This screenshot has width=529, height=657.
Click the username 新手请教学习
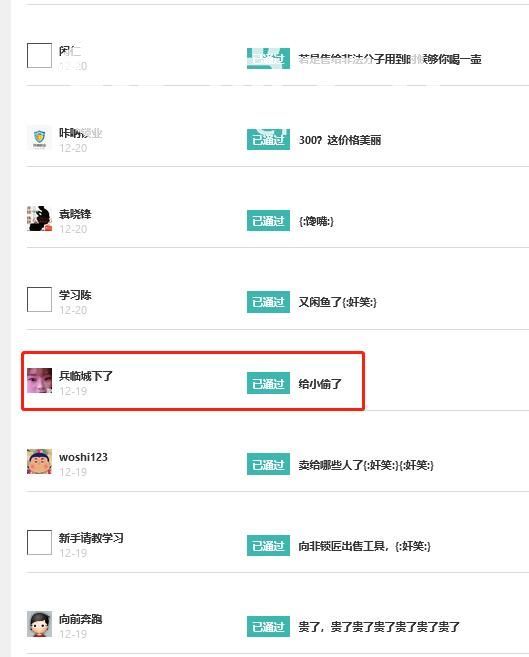pos(91,538)
